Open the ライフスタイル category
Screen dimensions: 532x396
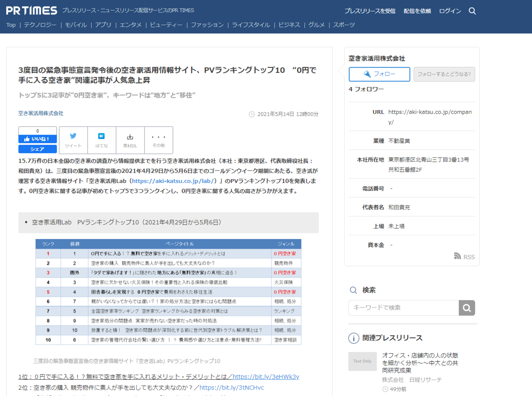[x=251, y=25]
